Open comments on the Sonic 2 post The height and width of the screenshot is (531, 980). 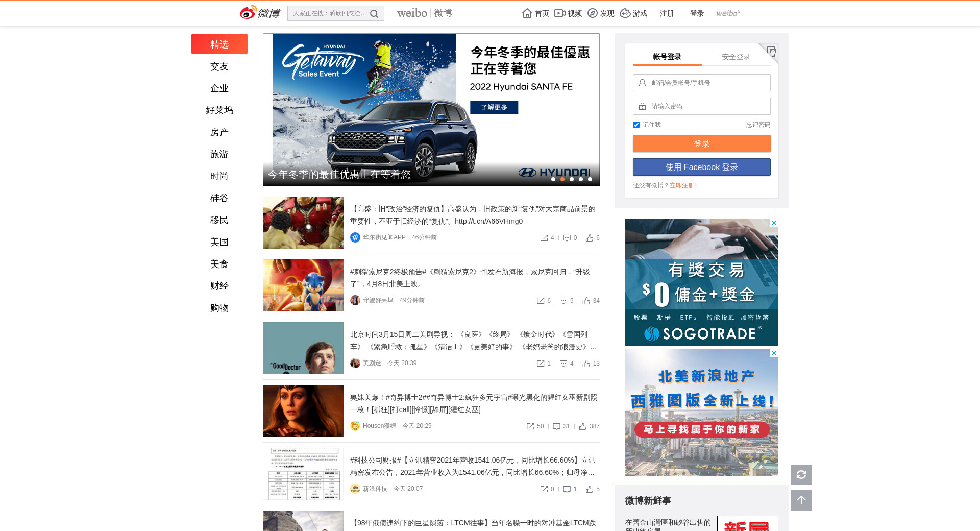tap(563, 301)
